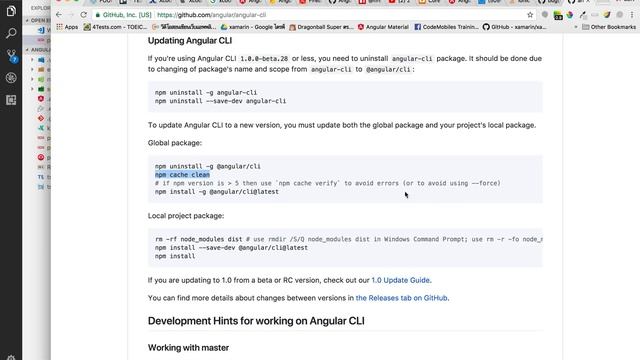
Task: Open the Angular Material bookmark
Action: (x=383, y=27)
